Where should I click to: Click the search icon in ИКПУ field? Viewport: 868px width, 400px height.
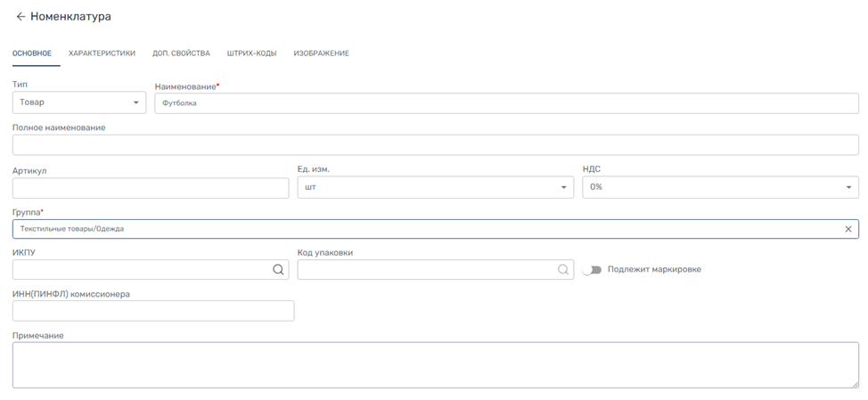coord(278,270)
